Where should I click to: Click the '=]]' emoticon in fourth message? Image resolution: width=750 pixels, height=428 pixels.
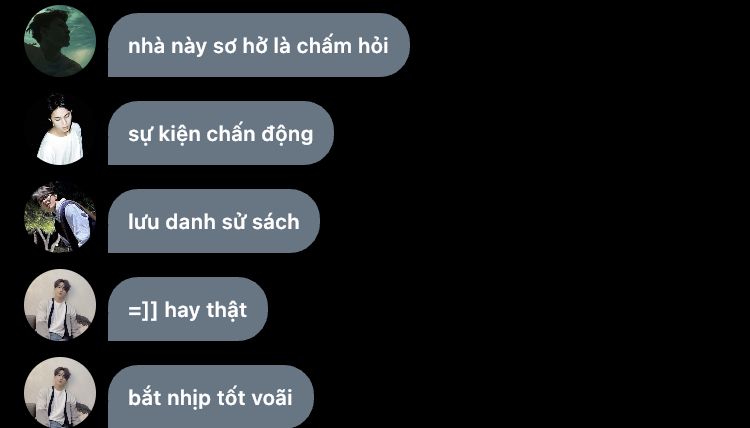143,310
